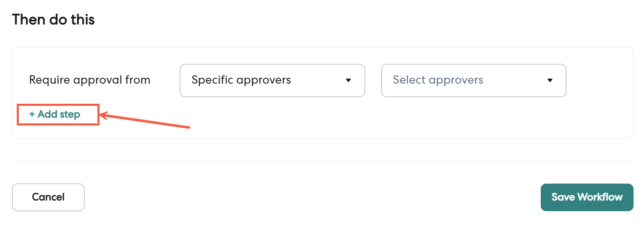Add another approval step
The width and height of the screenshot is (644, 225).
[55, 114]
